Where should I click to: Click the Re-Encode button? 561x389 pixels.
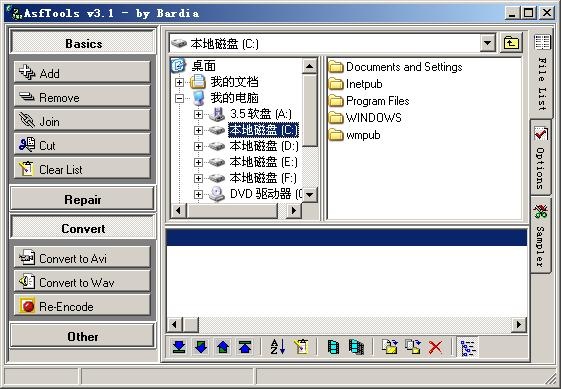[x=82, y=306]
